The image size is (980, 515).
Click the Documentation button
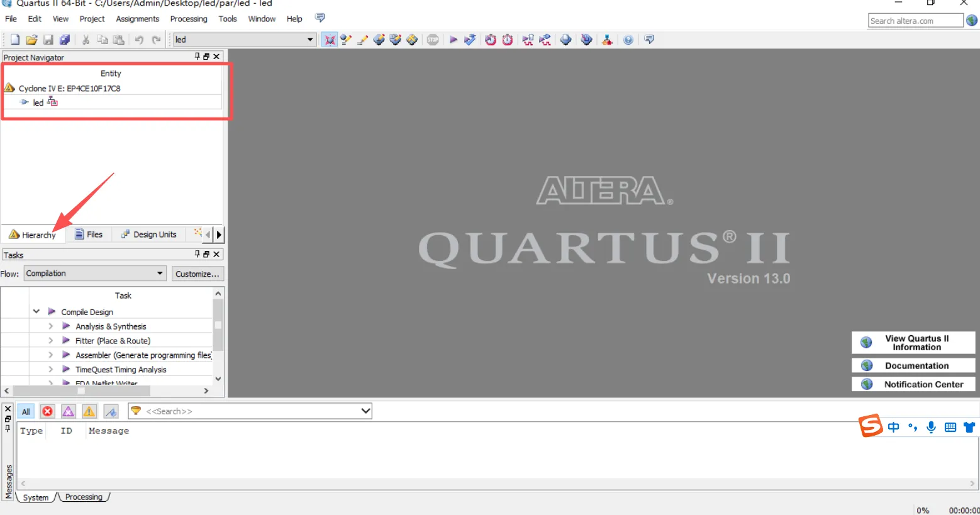(913, 365)
